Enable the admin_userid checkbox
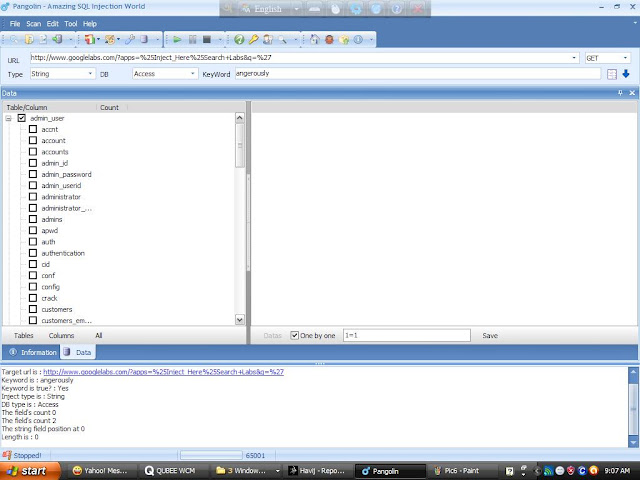 (x=33, y=185)
